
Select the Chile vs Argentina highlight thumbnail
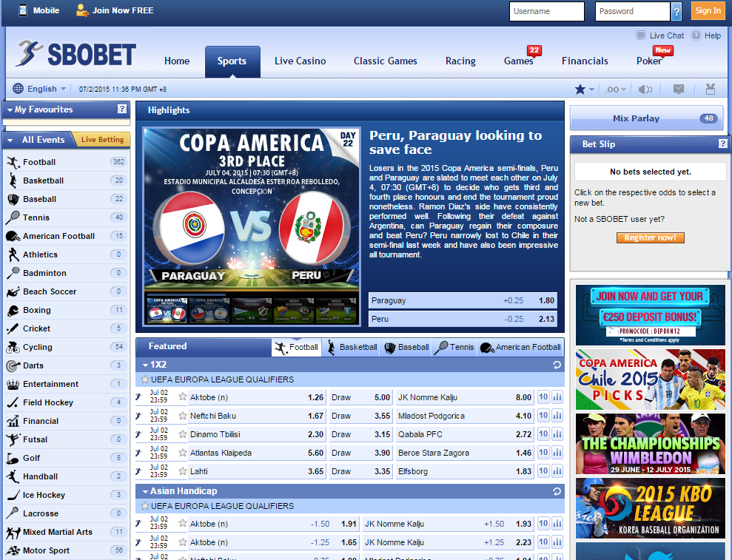pos(209,311)
